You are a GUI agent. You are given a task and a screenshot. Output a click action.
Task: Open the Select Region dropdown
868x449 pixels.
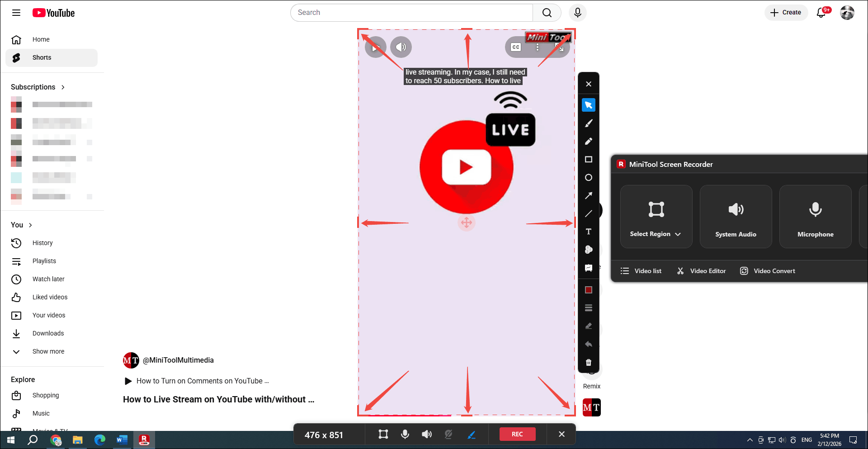coord(678,234)
